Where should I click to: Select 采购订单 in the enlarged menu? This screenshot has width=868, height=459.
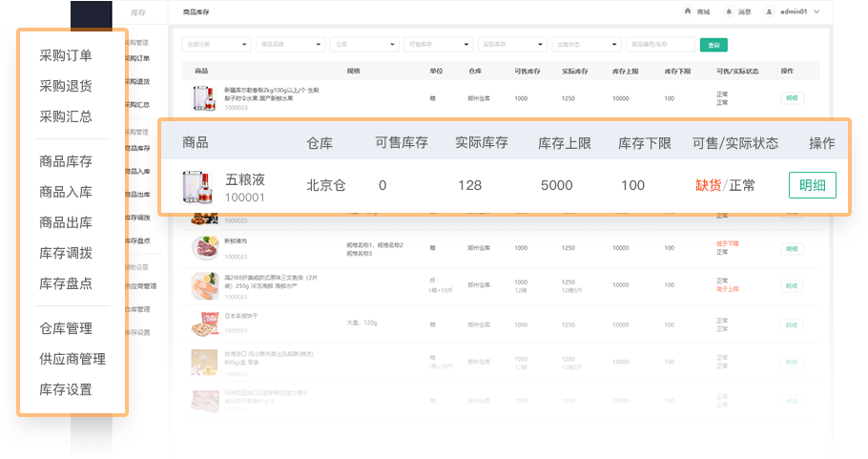pyautogui.click(x=66, y=54)
